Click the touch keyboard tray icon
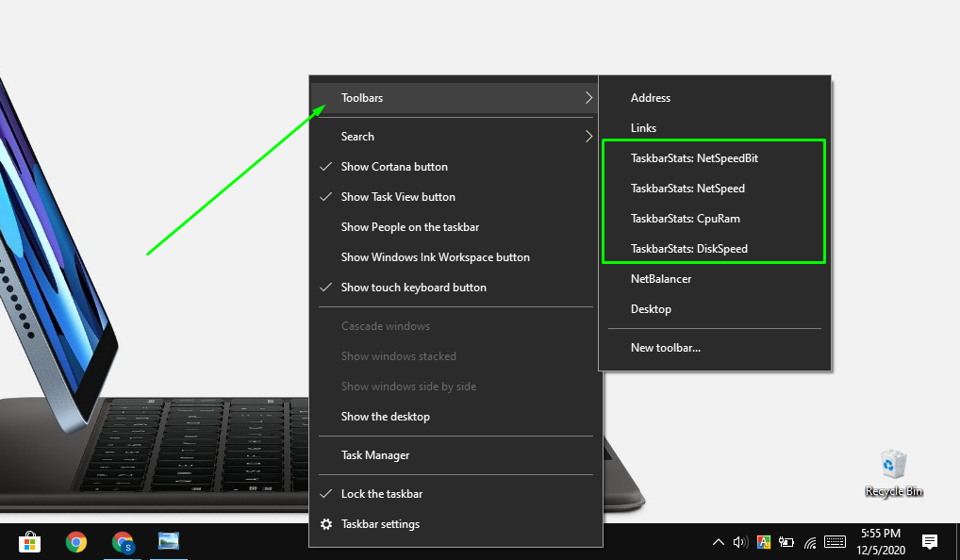 click(835, 542)
